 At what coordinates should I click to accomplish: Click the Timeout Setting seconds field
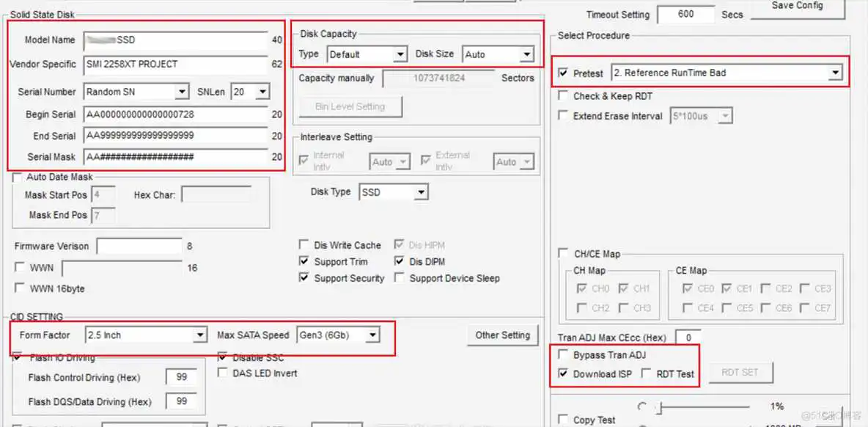685,14
